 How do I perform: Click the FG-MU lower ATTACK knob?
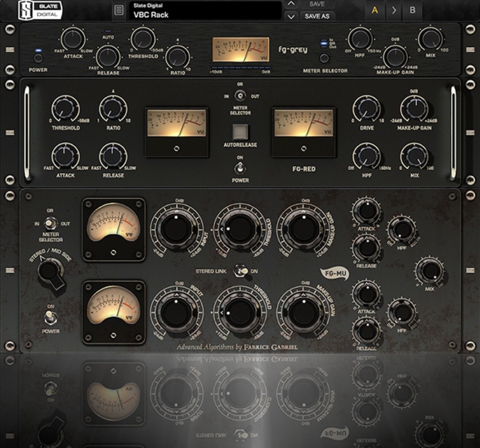click(x=367, y=294)
